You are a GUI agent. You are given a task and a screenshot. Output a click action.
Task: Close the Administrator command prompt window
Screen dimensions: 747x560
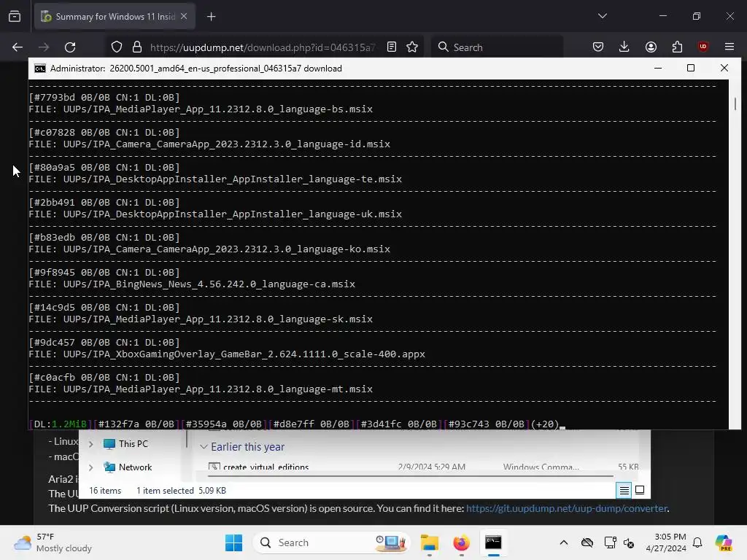click(x=724, y=68)
